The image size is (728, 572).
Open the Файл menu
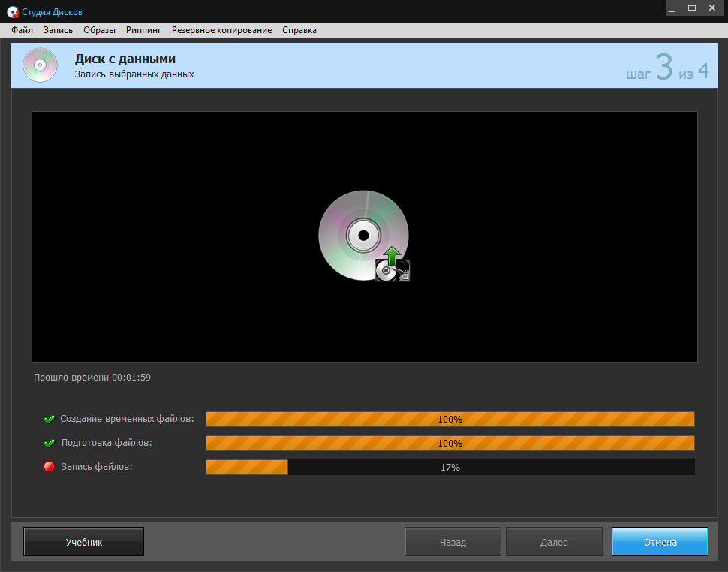coord(22,30)
